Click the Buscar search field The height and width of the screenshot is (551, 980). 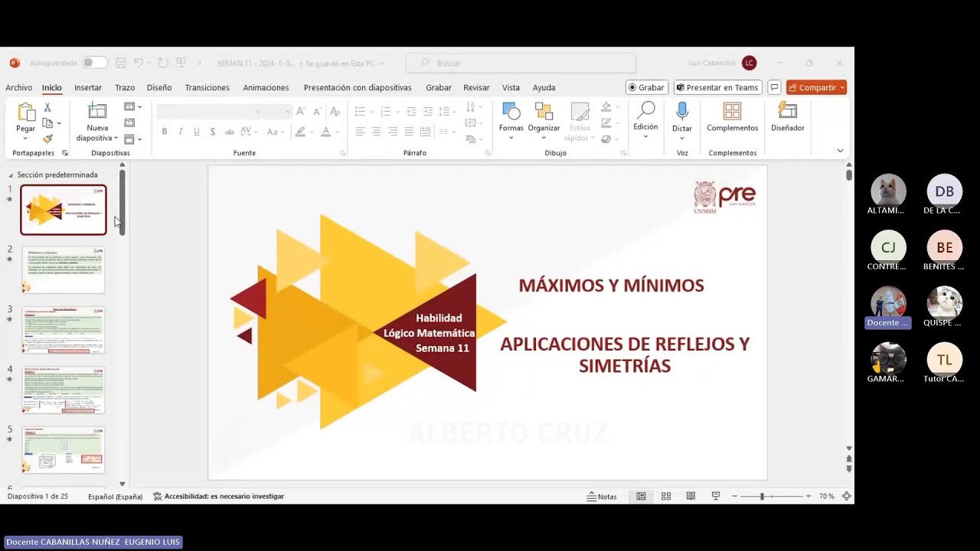[521, 63]
